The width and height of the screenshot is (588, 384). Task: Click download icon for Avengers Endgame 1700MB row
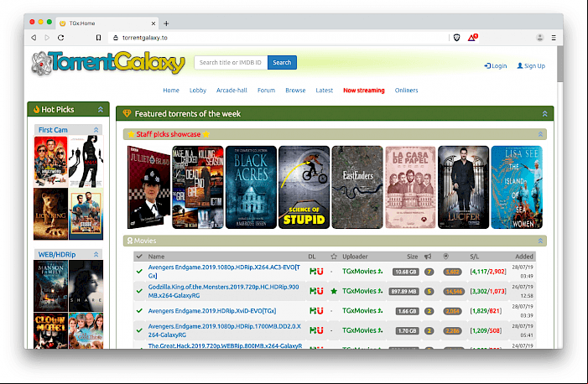(313, 330)
